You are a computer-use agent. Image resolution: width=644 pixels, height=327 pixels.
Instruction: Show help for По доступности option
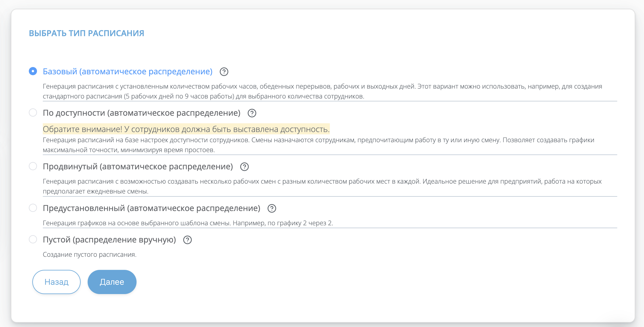(252, 113)
